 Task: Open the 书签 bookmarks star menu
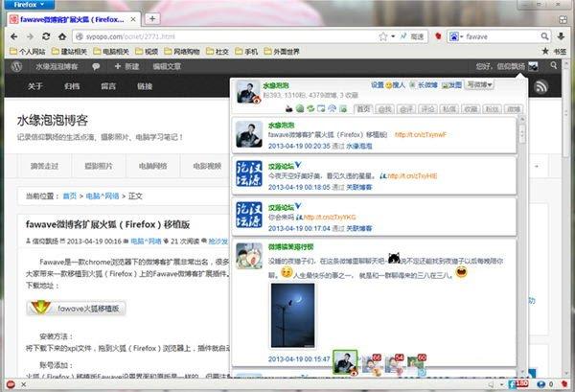(x=554, y=52)
